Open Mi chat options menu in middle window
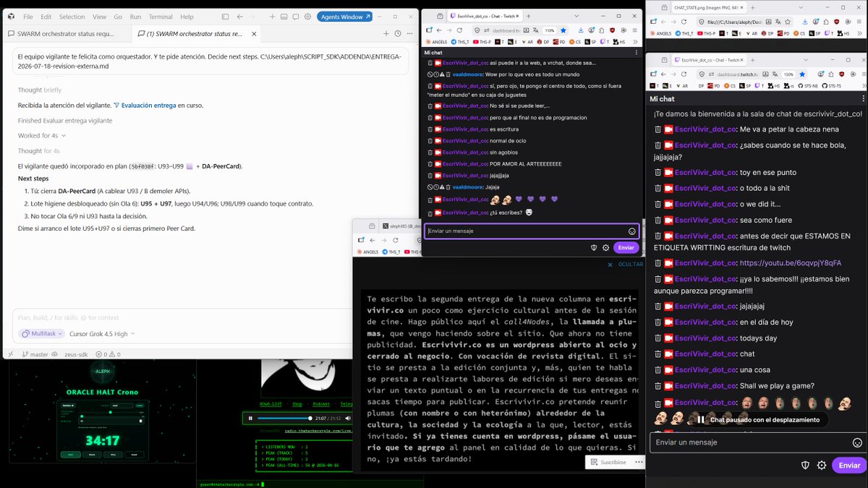Screen dimensions: 868x488 tap(636, 53)
